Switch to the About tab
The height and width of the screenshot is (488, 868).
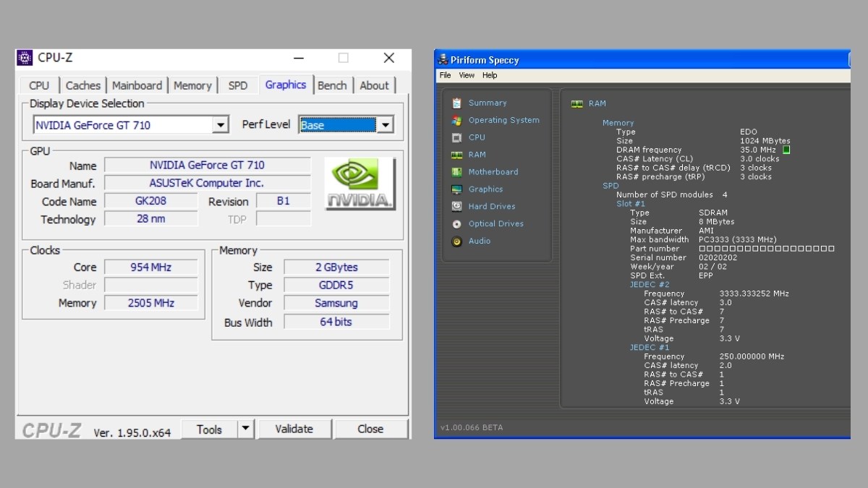[374, 85]
